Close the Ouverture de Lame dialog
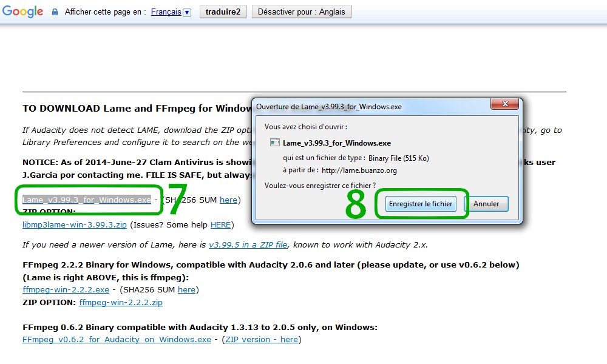The width and height of the screenshot is (607, 364). (x=504, y=104)
